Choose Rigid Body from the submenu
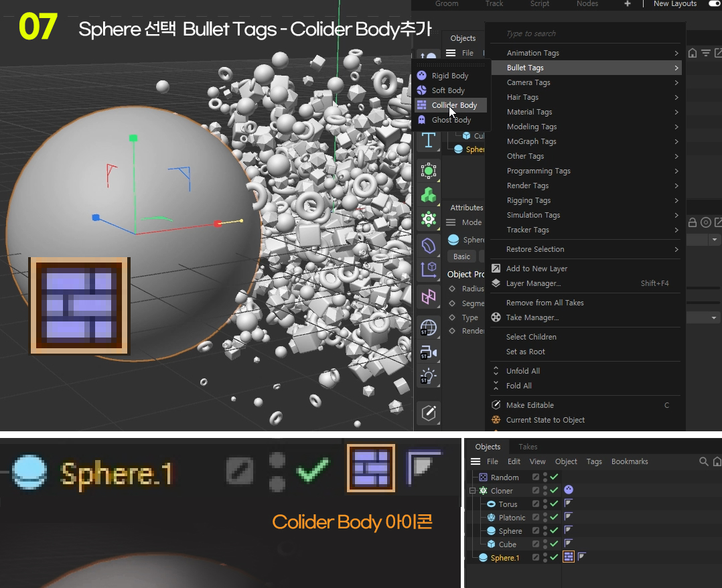The height and width of the screenshot is (588, 722). (451, 76)
